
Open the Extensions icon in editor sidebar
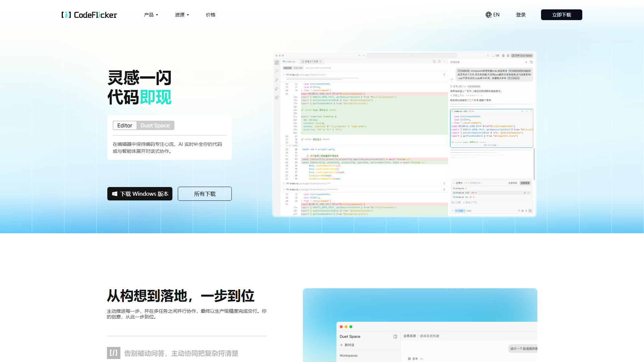coord(277,98)
